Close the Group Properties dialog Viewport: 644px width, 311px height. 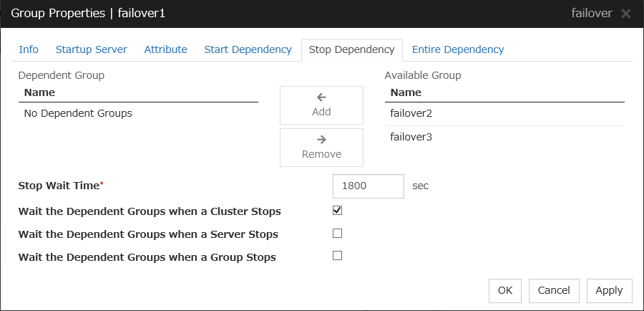pos(625,14)
